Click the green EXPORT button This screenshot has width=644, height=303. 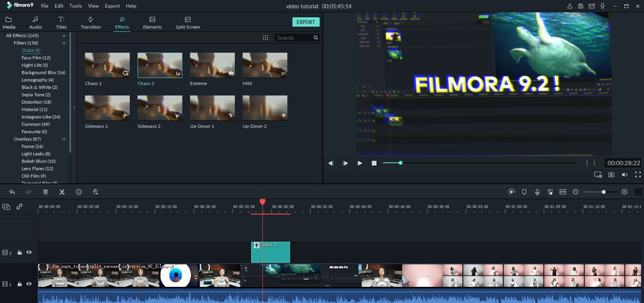click(306, 22)
